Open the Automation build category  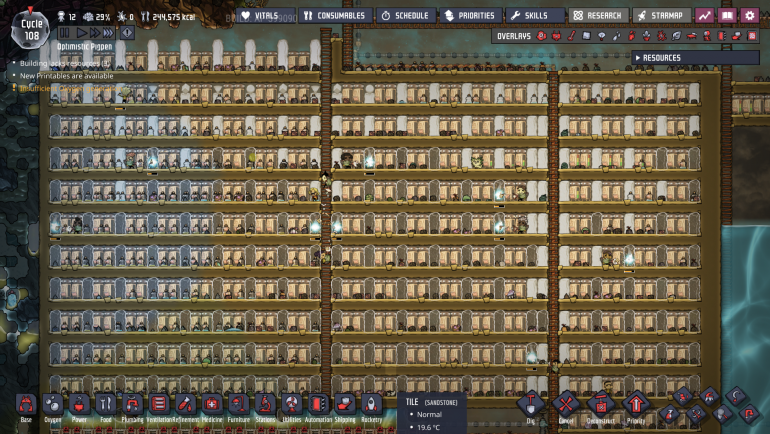click(x=318, y=404)
